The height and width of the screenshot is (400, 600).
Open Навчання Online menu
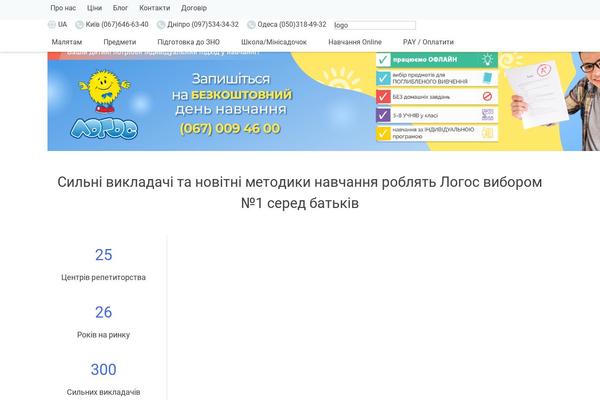coord(355,42)
